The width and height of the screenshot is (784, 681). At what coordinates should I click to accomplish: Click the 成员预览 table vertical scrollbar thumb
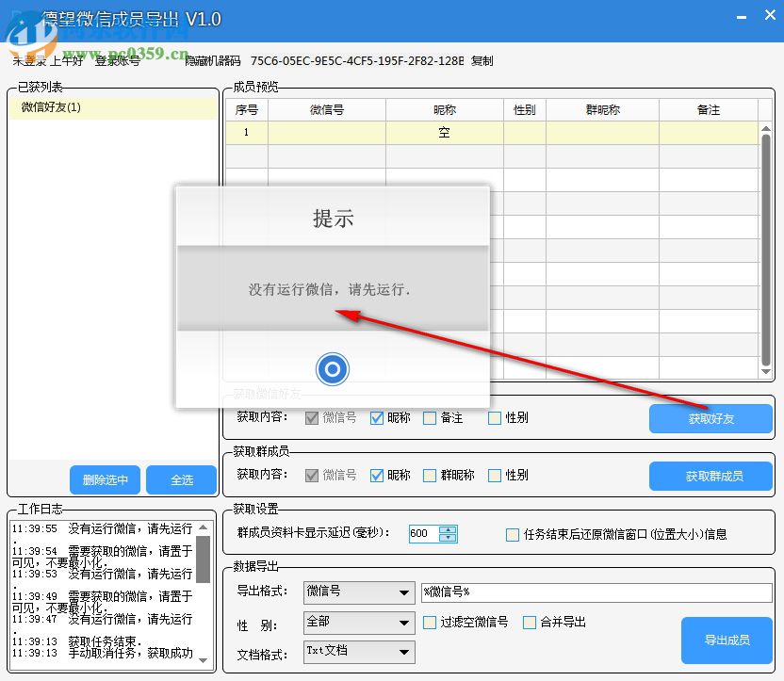766,250
